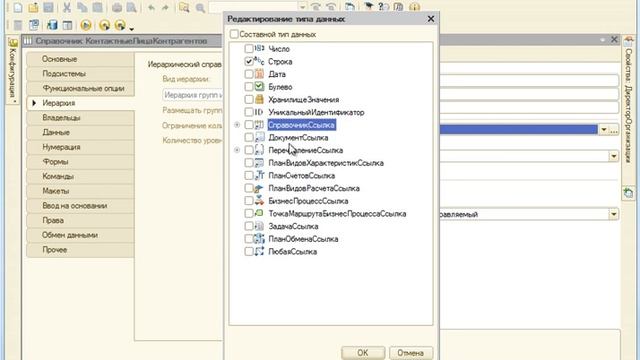The image size is (640, 360).
Task: Confirm the dialog with OK
Action: click(x=363, y=353)
